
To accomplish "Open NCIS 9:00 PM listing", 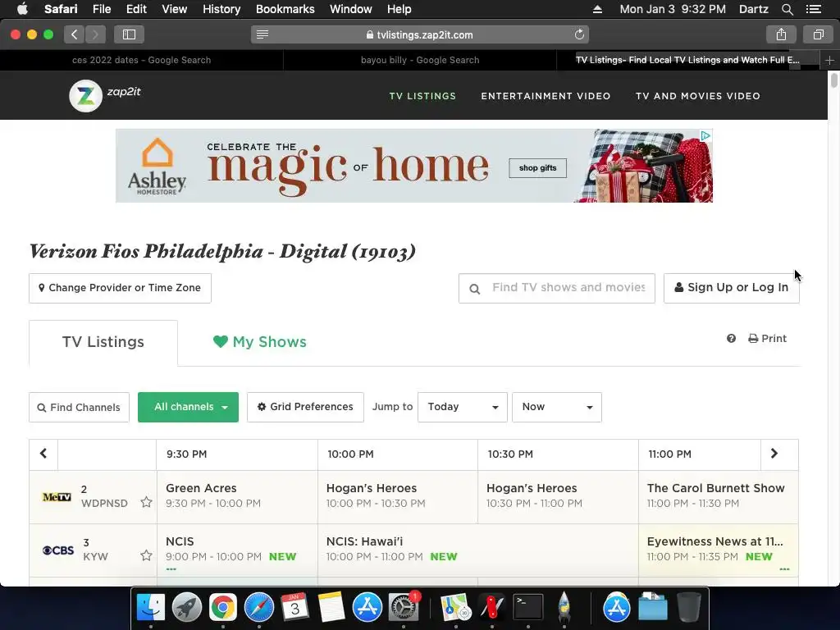I will pyautogui.click(x=237, y=550).
